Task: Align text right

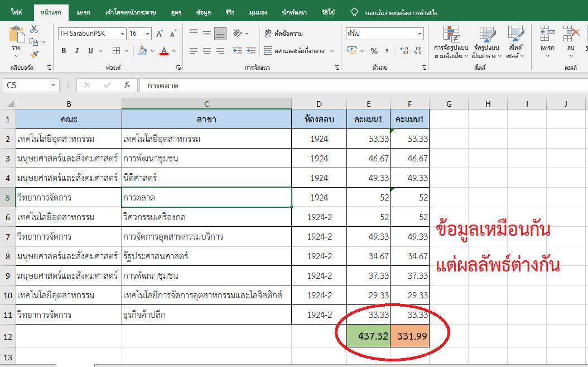Action: (x=220, y=51)
